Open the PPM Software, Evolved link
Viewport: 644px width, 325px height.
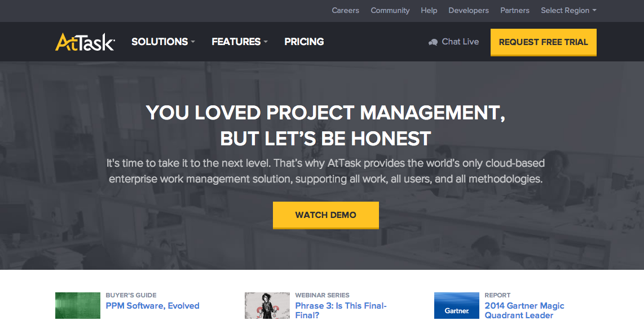point(152,306)
